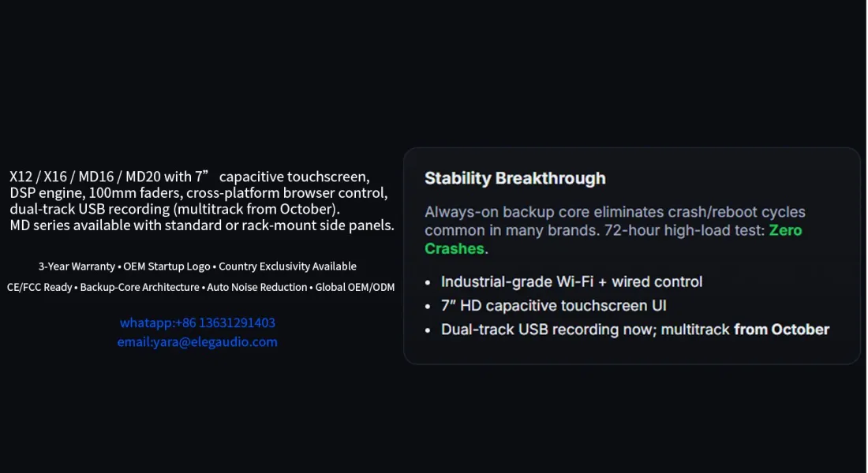Open the WhatsApp +86 13631291403 contact link

pyautogui.click(x=197, y=322)
